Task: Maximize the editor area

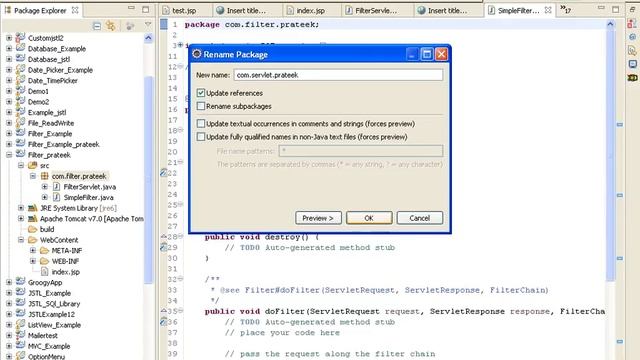Action: coord(616,9)
